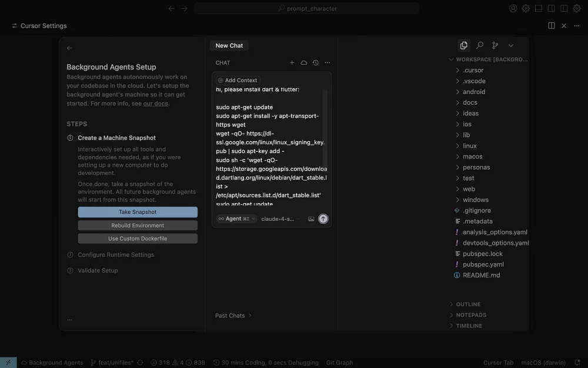588x368 pixels.
Task: Open the our docs link
Action: 155,103
